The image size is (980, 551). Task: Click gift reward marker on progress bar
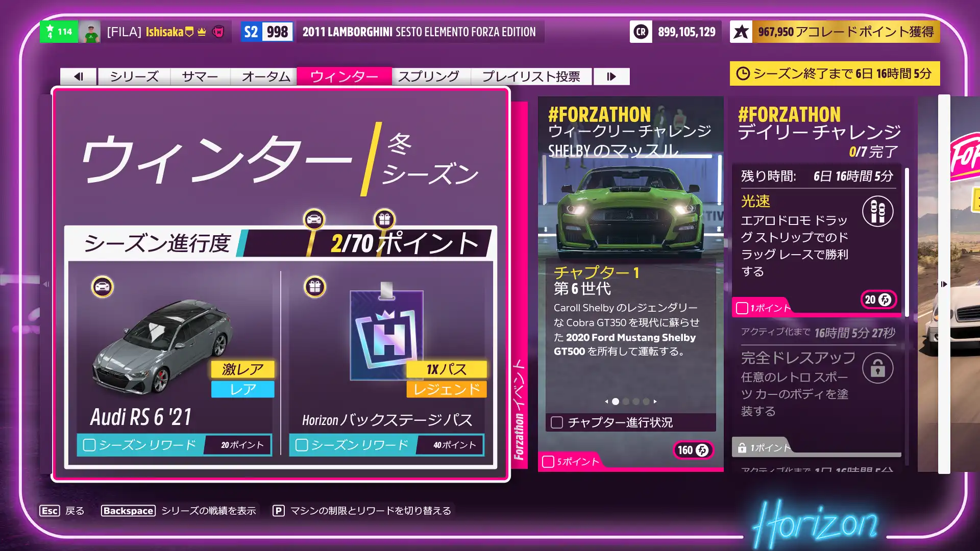pyautogui.click(x=384, y=219)
